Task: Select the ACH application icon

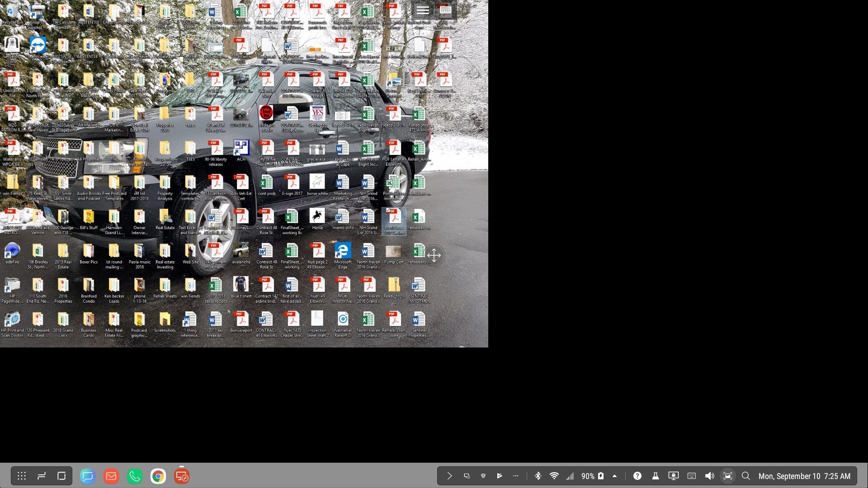Action: [241, 150]
